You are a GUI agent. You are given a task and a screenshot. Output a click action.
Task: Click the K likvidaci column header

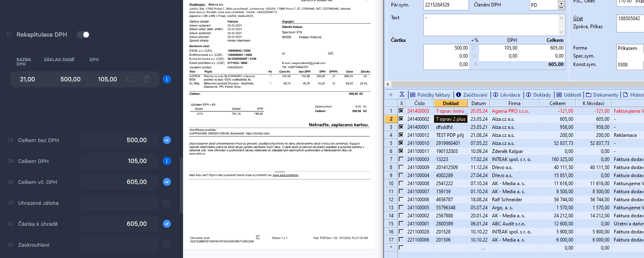(x=593, y=103)
